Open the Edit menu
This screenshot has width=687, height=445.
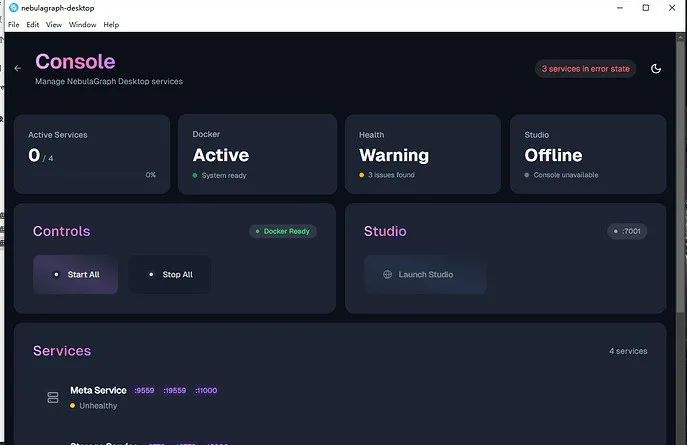tap(32, 25)
